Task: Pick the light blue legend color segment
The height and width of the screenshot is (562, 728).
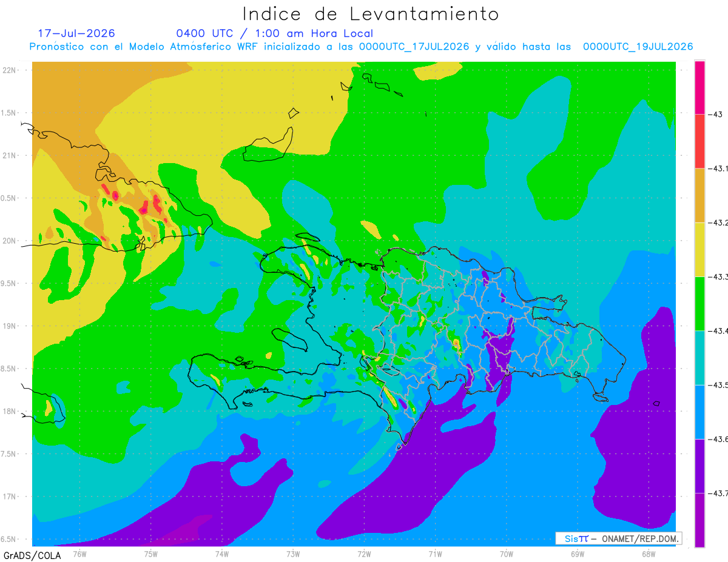Action: click(x=699, y=412)
